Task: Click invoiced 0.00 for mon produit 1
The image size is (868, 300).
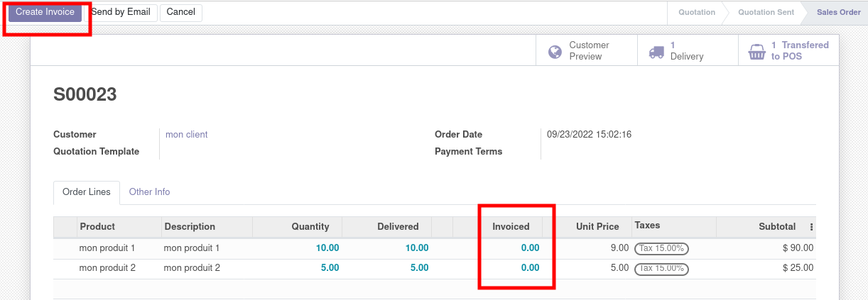Action: click(531, 248)
